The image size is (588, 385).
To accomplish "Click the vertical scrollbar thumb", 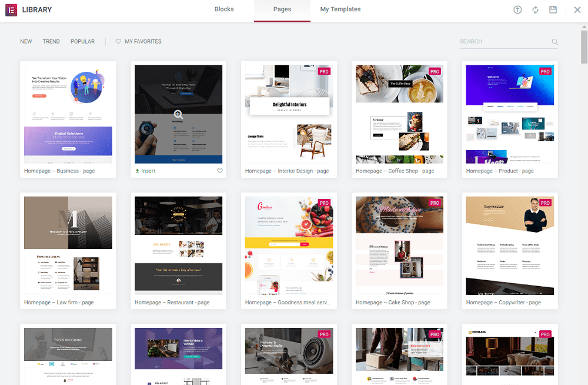I will pos(584,47).
